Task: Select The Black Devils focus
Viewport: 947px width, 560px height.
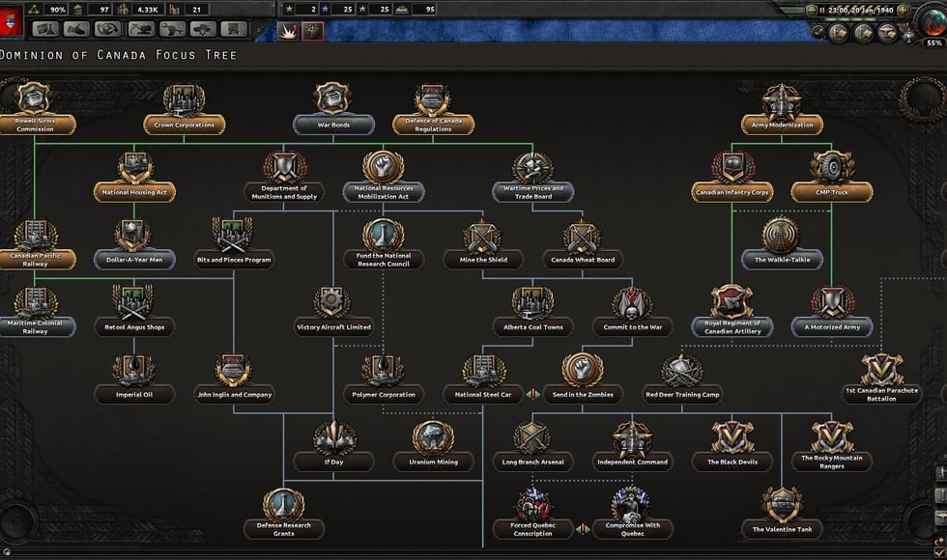Action: point(732,462)
